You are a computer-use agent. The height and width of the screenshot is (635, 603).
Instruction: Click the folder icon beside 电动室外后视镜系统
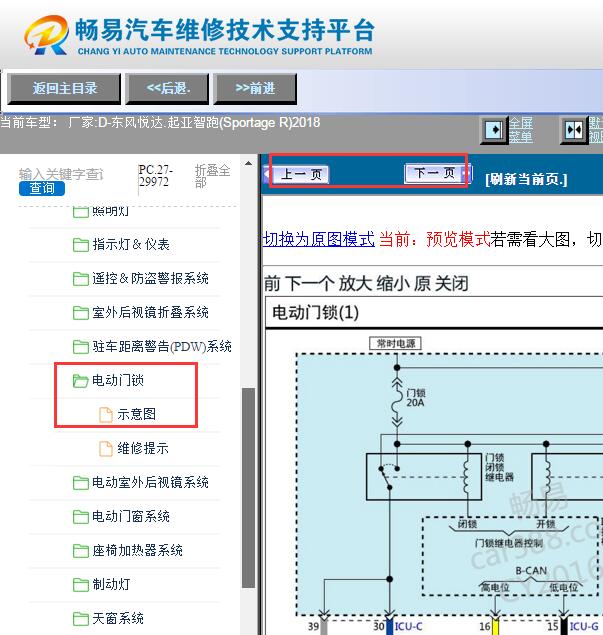click(x=81, y=483)
